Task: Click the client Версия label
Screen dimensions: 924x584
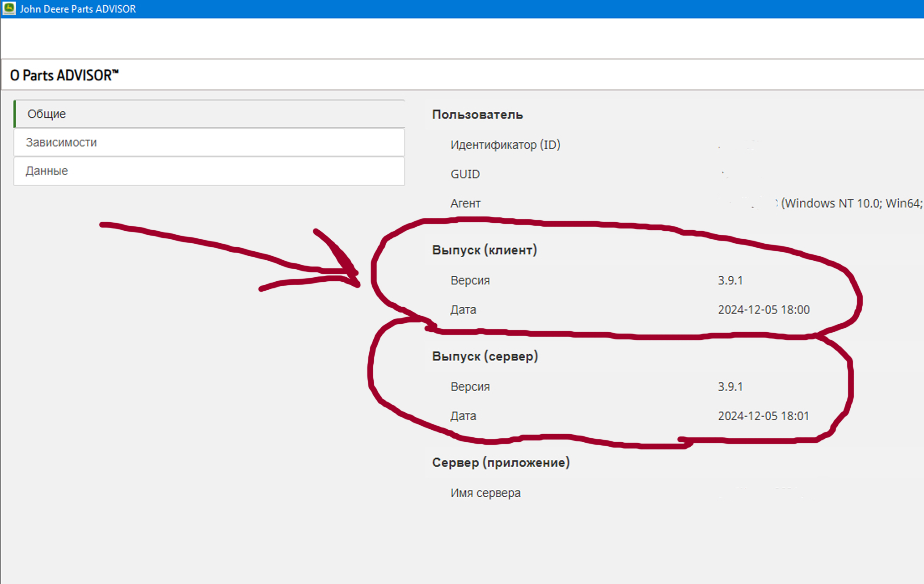Action: click(470, 280)
